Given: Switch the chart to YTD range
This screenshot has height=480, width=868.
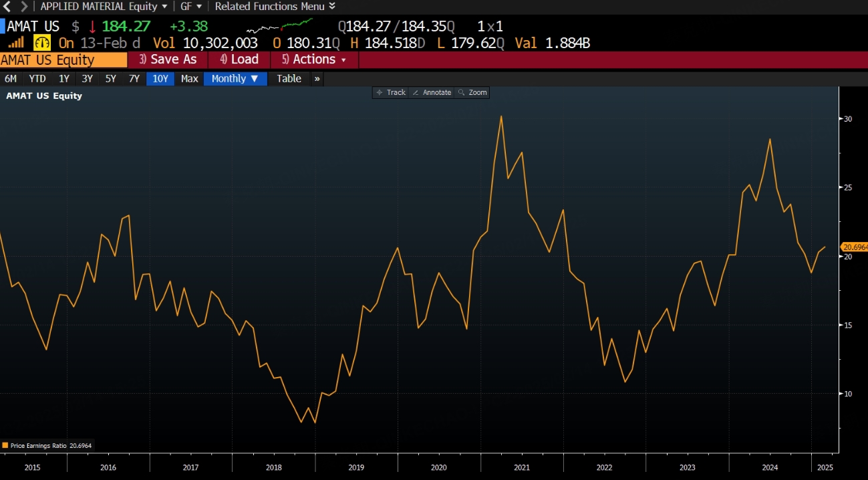Looking at the screenshot, I should click(x=37, y=78).
